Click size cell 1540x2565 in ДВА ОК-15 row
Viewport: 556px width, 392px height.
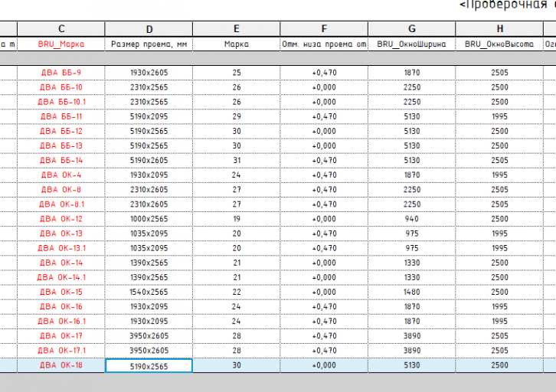pos(149,292)
